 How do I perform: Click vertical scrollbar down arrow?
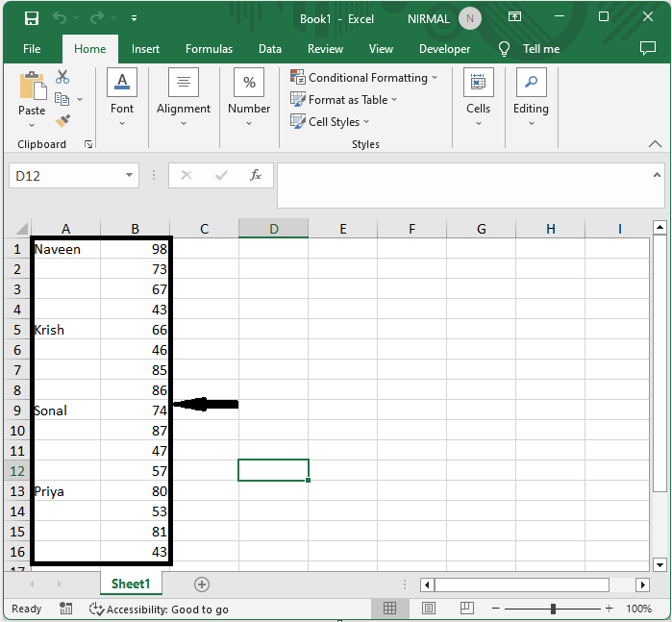660,564
